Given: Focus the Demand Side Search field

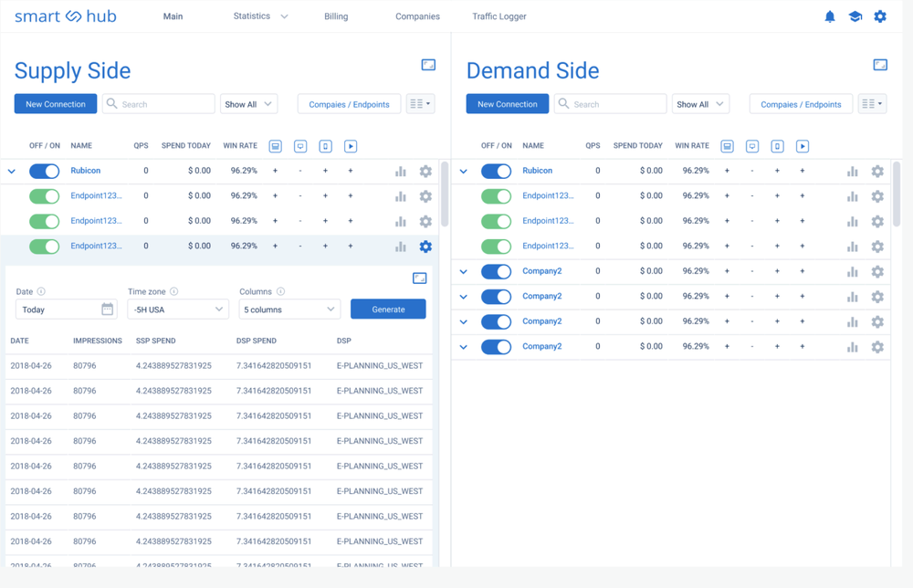Looking at the screenshot, I should tap(610, 104).
